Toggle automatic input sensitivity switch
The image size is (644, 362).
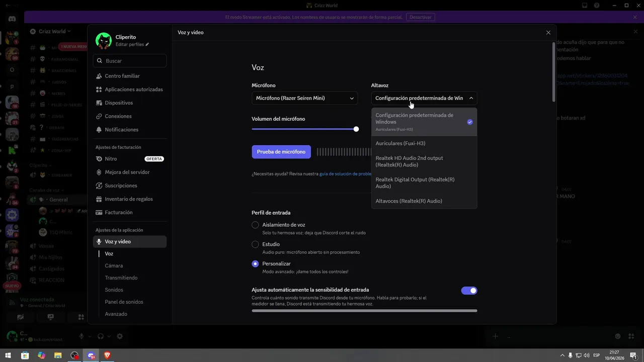pyautogui.click(x=469, y=291)
